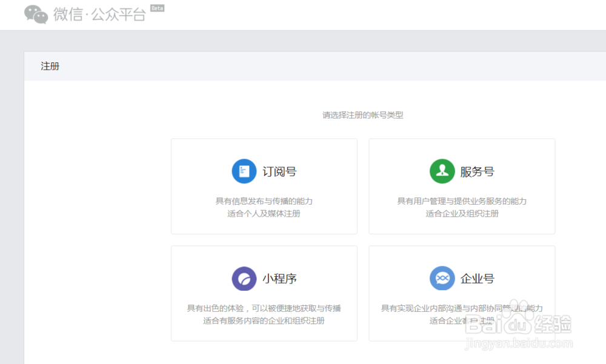Click the 企业号 title text
This screenshot has width=606, height=364.
click(479, 278)
